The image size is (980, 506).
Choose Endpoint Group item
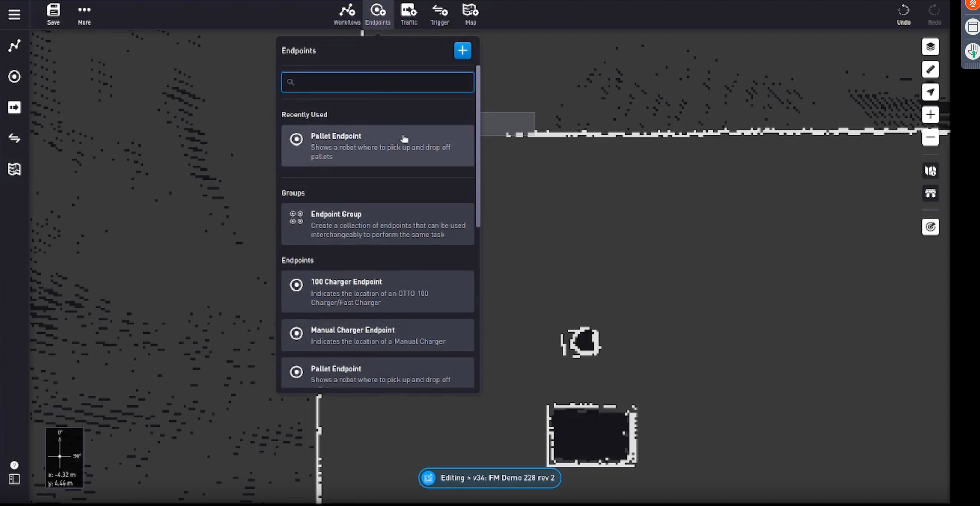(x=378, y=224)
